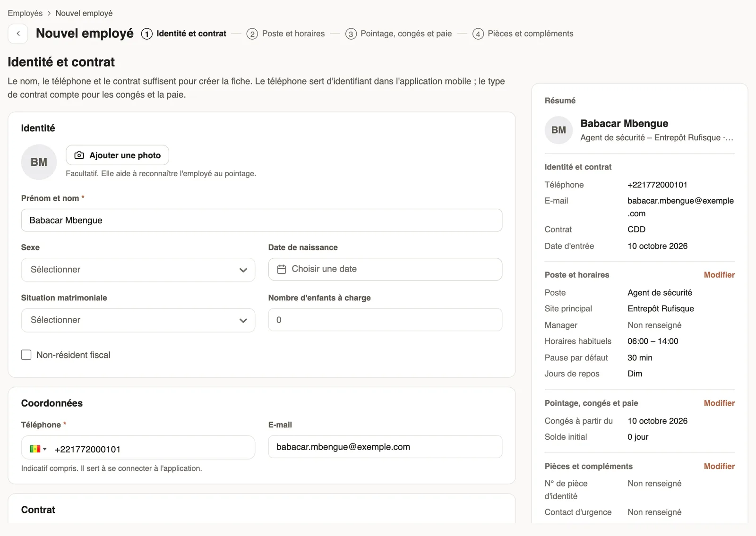
Task: Click the Entrepôt Rufisque site value
Action: coord(661,309)
